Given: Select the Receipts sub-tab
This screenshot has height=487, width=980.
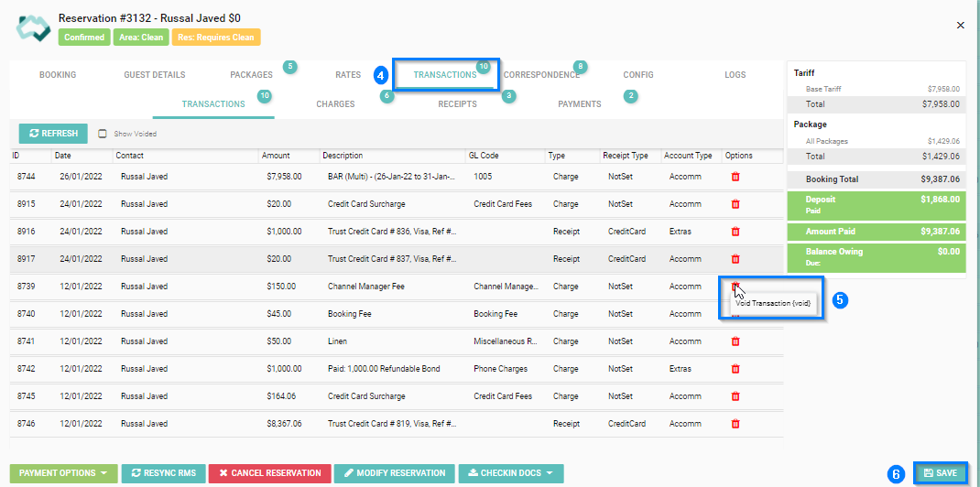Looking at the screenshot, I should [457, 104].
